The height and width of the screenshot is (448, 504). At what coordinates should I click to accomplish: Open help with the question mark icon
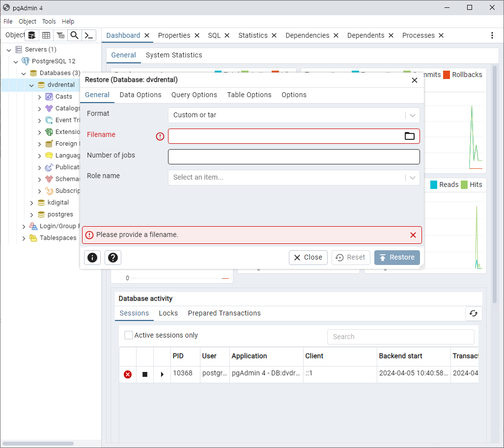coord(113,258)
